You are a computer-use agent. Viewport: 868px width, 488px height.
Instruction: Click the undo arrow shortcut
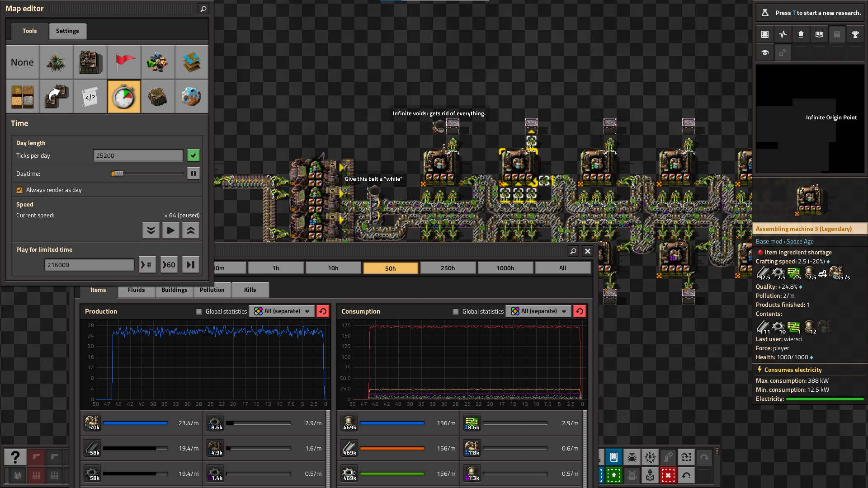pyautogui.click(x=686, y=475)
